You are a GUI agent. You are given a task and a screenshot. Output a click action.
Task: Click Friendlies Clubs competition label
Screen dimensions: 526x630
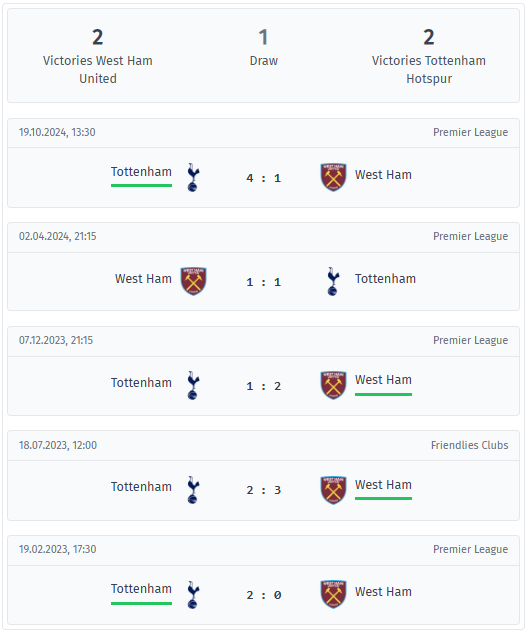[469, 445]
